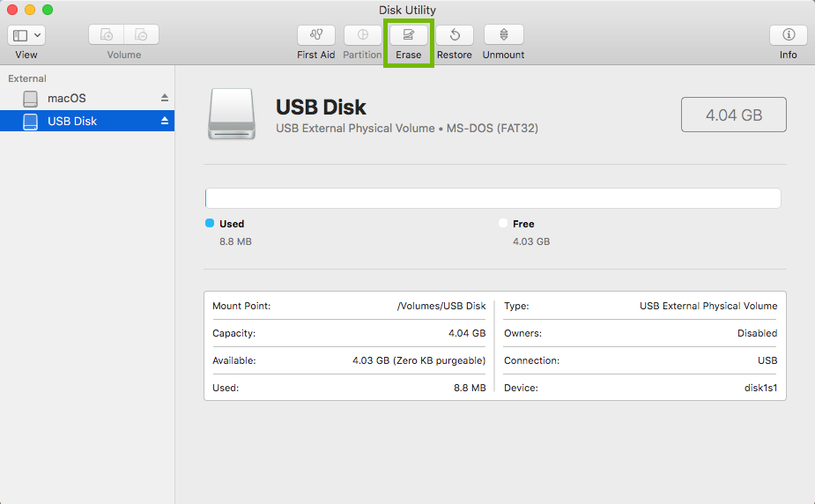Image resolution: width=815 pixels, height=504 pixels.
Task: Click the USB Disk drive icon in sidebar
Action: (31, 122)
